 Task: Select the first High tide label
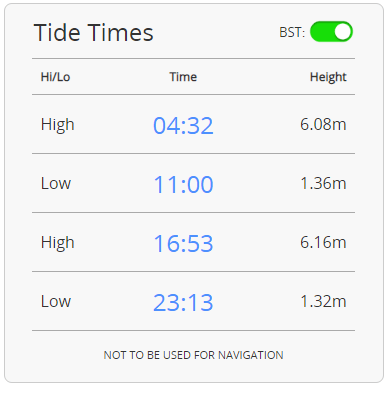pos(58,125)
